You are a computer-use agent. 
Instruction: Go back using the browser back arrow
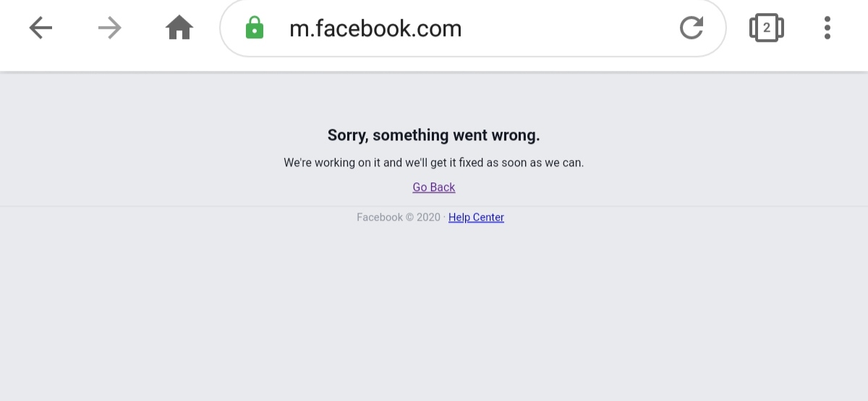[41, 28]
